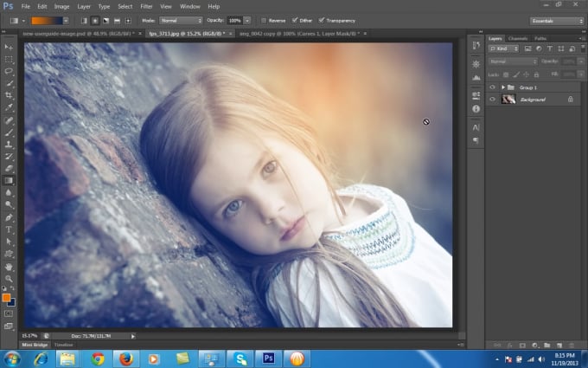Viewport: 588px width, 368px height.
Task: Open the History panel icon
Action: [x=476, y=45]
